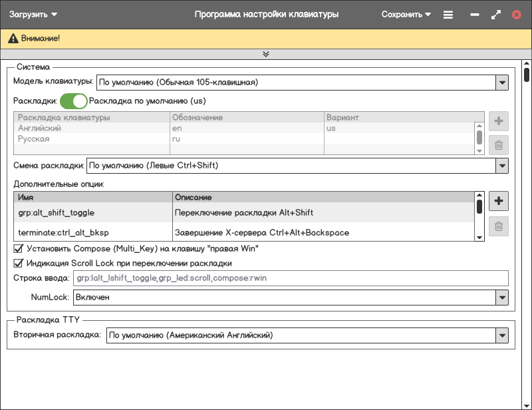Toggle the default layout (us) switch
532x410 pixels.
tap(73, 101)
